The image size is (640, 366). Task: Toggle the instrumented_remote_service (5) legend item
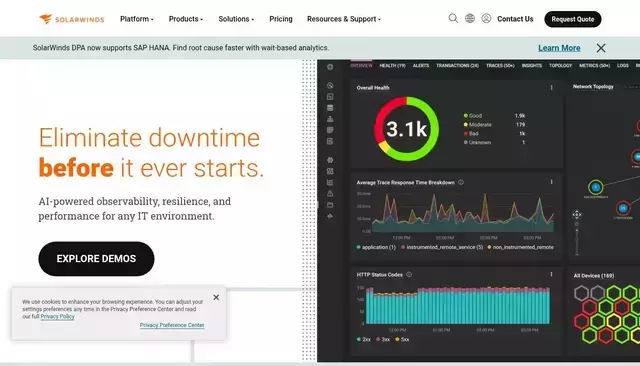point(442,247)
